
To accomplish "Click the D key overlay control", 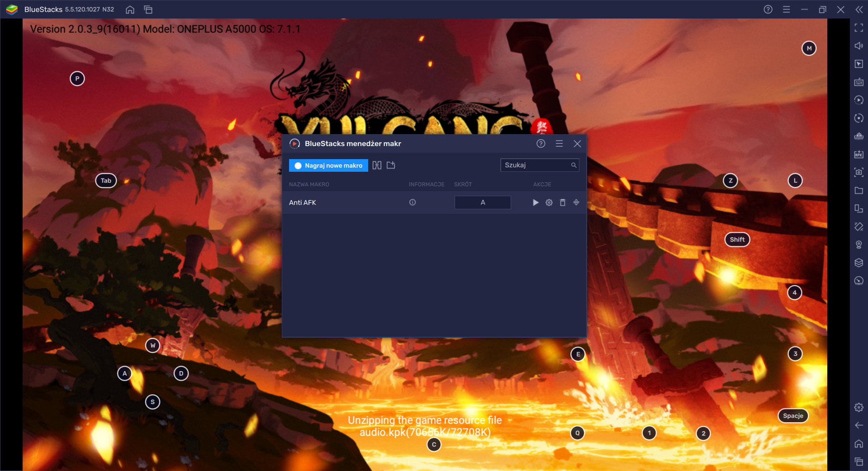I will tap(181, 373).
